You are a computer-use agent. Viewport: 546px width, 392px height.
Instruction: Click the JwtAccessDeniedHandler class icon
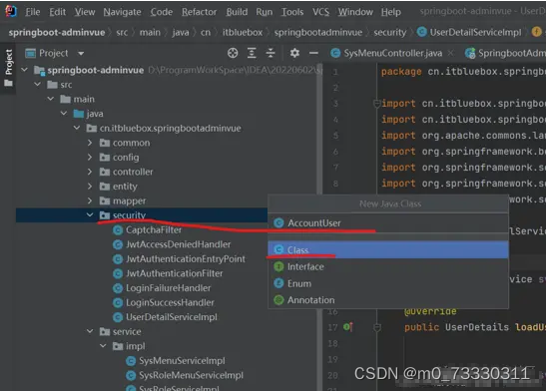(x=118, y=244)
